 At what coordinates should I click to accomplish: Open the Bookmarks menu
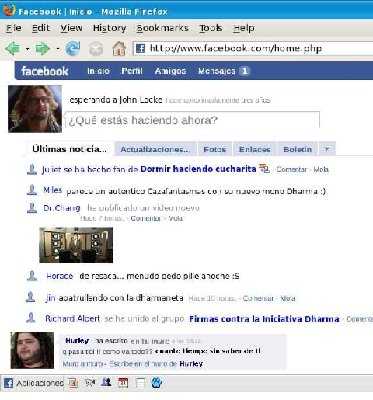click(163, 28)
